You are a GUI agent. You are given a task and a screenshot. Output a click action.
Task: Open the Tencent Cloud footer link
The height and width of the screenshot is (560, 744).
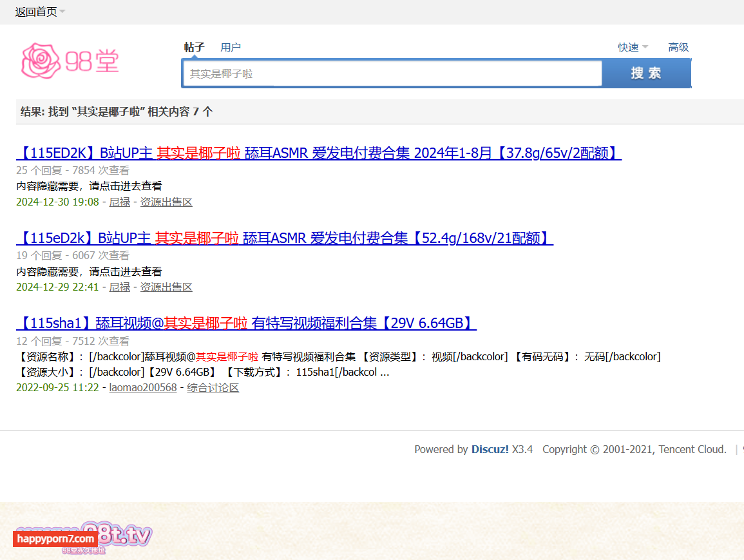[x=692, y=449]
